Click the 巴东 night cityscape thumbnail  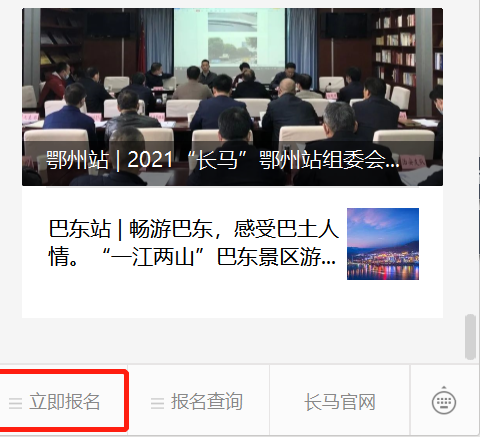point(383,244)
